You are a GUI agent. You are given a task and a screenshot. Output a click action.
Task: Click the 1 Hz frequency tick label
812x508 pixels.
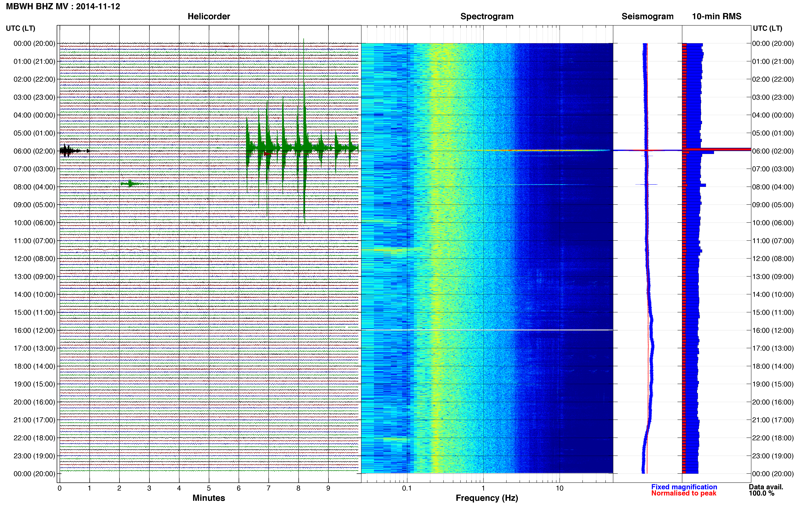483,488
